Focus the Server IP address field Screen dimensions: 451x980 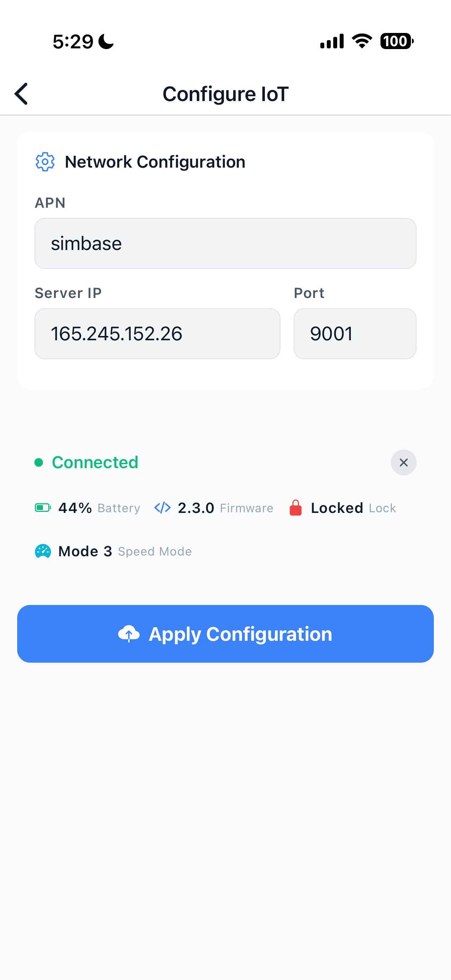tap(157, 333)
